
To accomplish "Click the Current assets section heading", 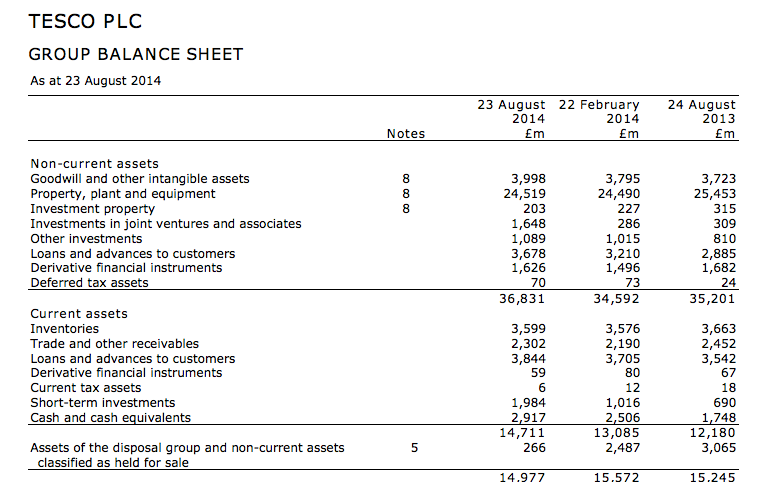I will [x=79, y=314].
